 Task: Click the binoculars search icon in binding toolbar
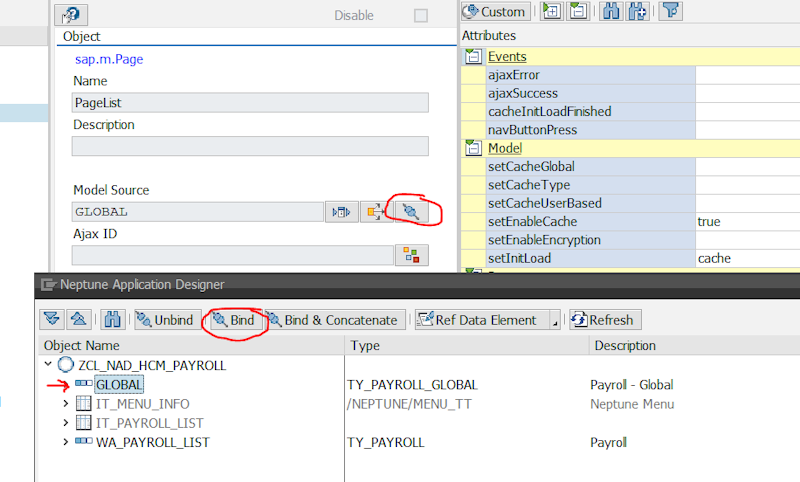point(112,320)
